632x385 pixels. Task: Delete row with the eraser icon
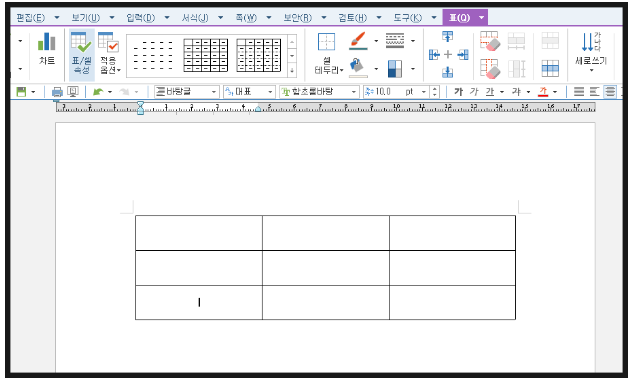coord(489,41)
